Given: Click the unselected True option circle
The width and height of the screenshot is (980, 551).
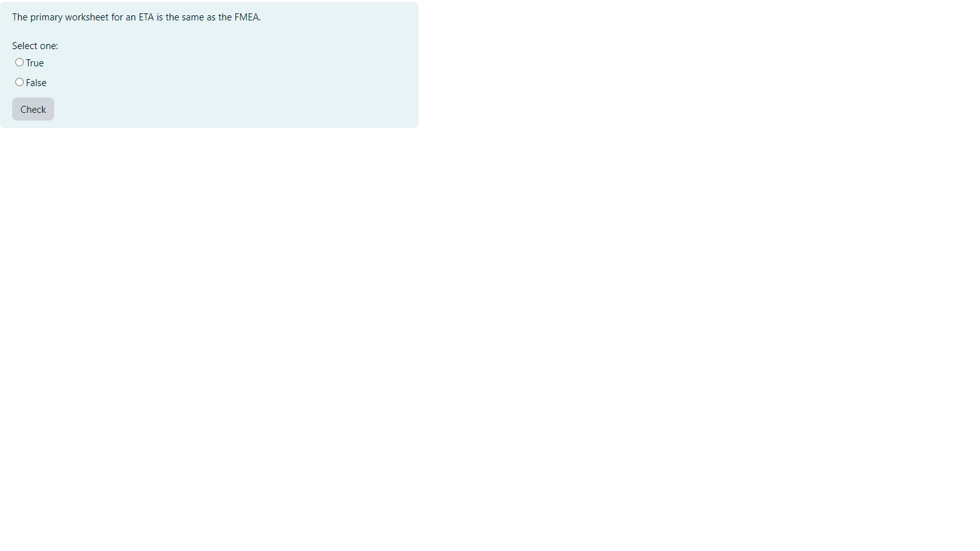Looking at the screenshot, I should coord(19,62).
